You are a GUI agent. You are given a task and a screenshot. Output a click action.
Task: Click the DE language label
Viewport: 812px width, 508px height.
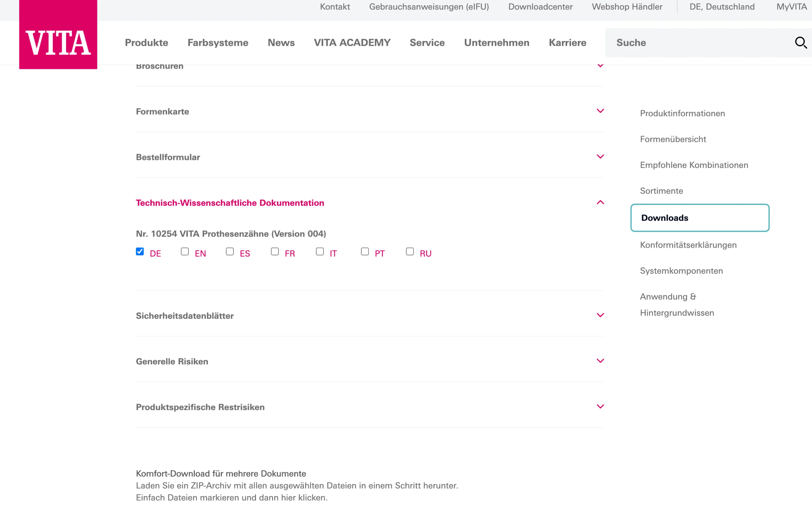click(155, 254)
